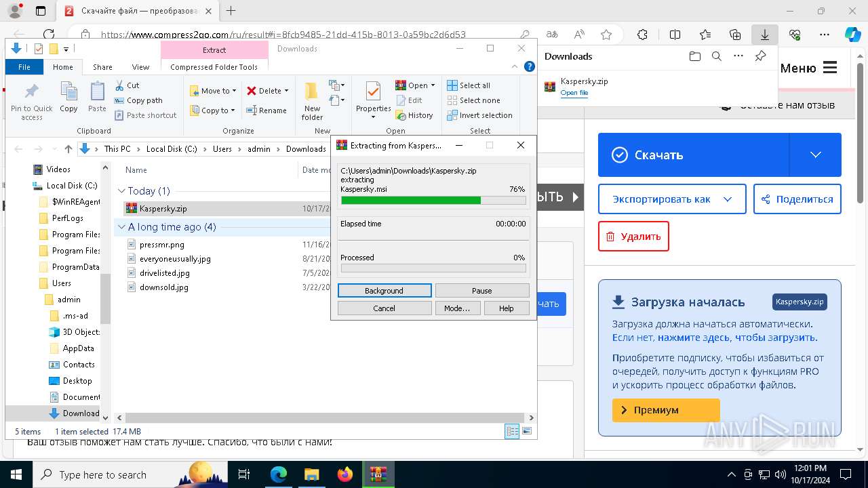Switch Explorer to details view icon

[x=513, y=431]
